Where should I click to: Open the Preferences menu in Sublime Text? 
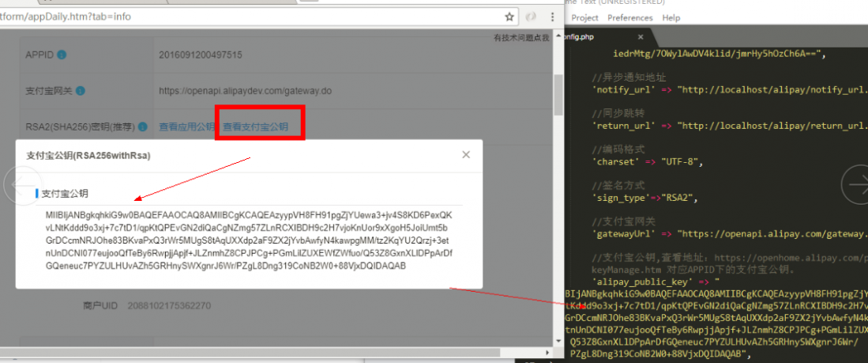[630, 17]
